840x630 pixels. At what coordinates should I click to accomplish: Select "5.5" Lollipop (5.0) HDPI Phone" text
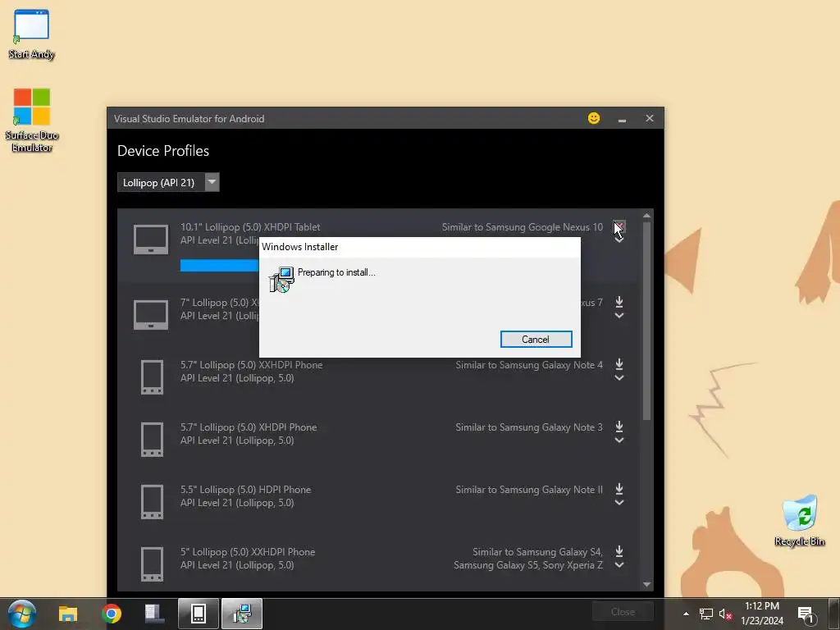tap(245, 490)
